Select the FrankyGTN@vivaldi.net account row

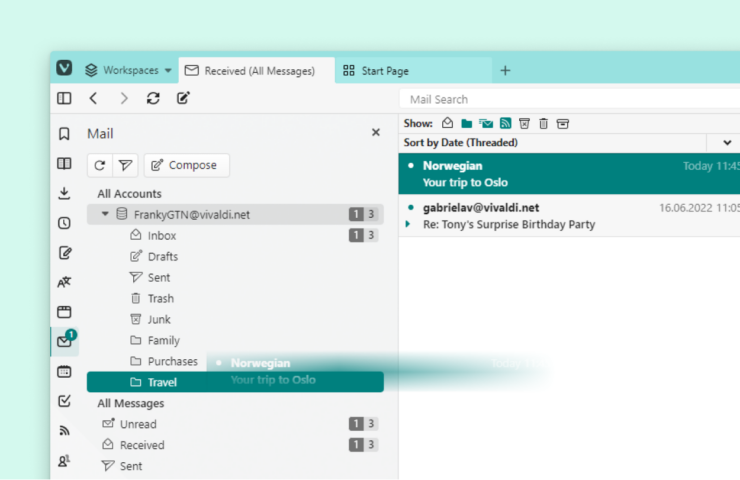point(235,214)
